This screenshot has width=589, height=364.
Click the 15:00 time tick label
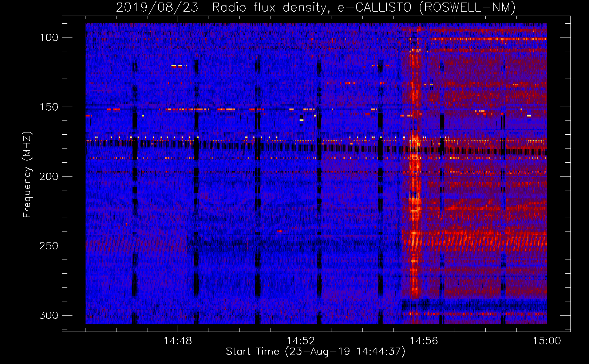[x=547, y=341]
